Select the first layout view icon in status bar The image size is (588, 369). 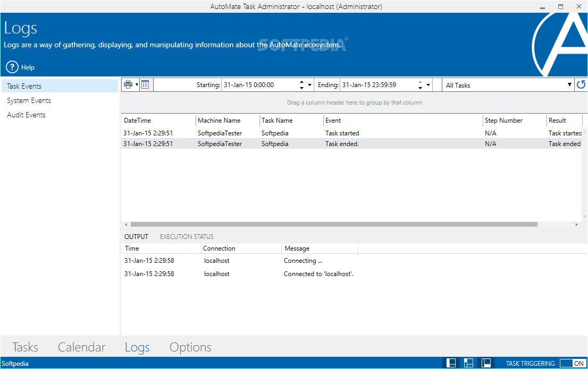point(451,363)
